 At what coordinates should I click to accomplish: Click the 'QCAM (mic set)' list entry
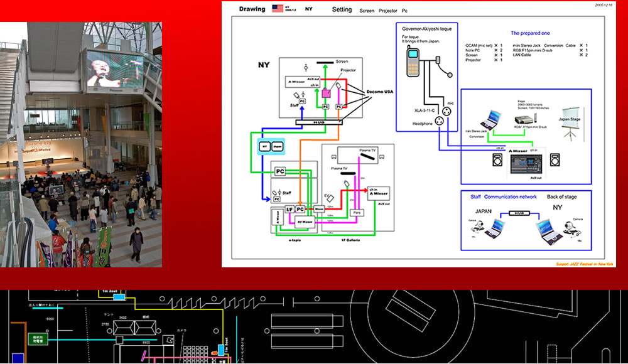pos(479,46)
